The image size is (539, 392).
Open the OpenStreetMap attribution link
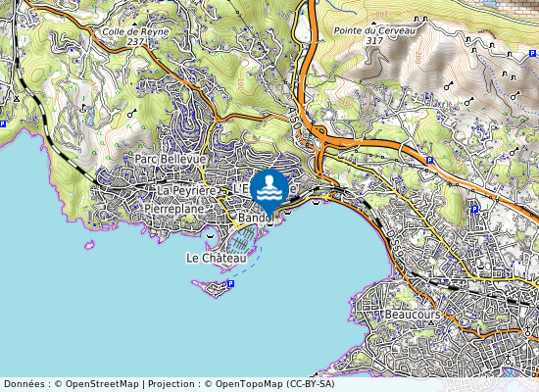(102, 384)
